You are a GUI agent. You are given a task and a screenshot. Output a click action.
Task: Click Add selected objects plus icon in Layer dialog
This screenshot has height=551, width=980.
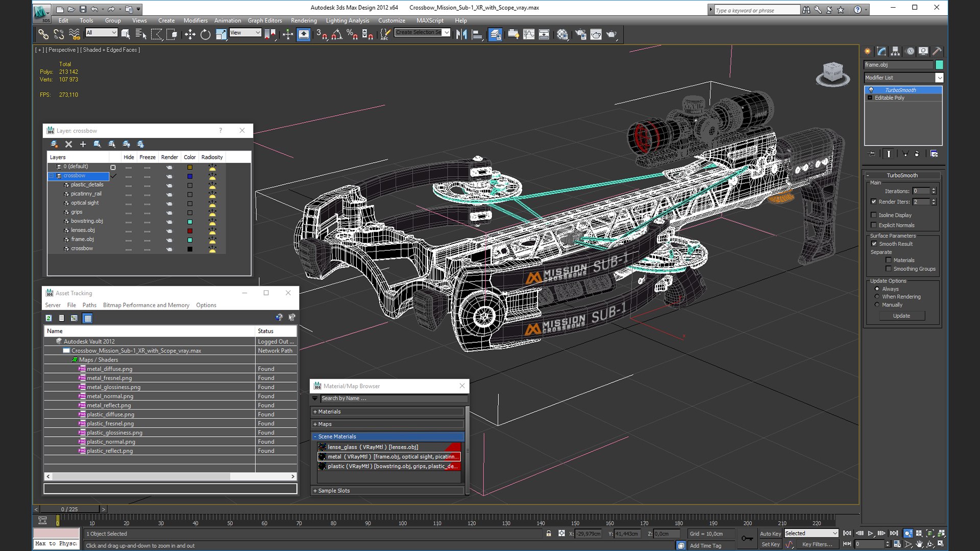pos(83,144)
